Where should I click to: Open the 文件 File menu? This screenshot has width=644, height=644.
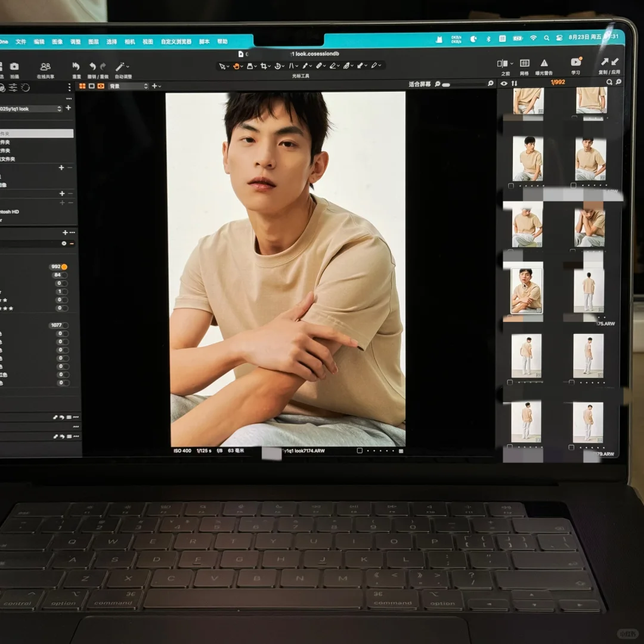[x=21, y=42]
